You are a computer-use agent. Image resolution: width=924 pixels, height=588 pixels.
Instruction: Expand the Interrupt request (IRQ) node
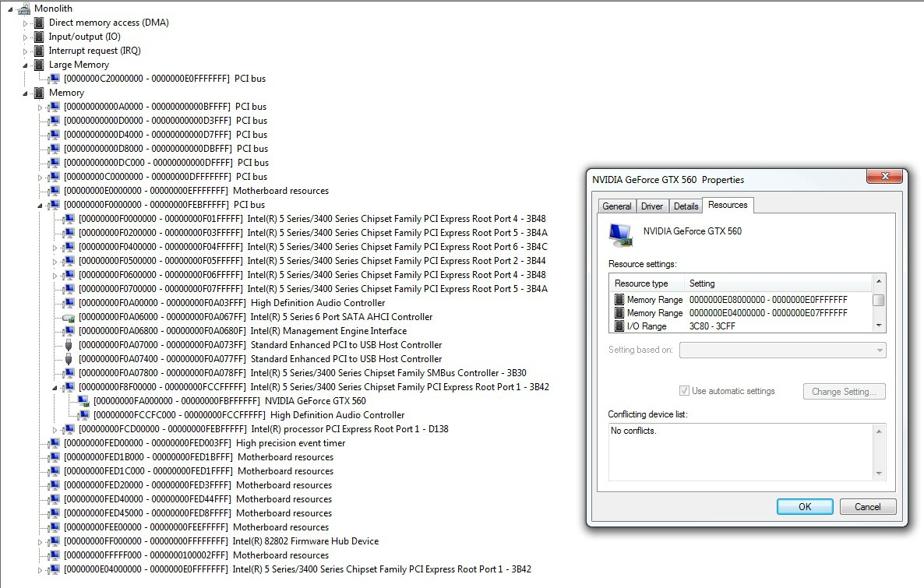[x=26, y=51]
